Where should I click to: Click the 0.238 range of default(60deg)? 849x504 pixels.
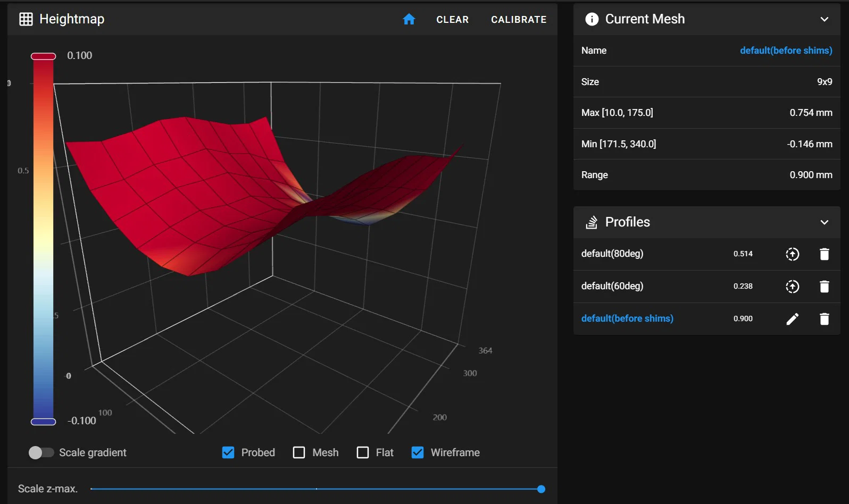743,287
